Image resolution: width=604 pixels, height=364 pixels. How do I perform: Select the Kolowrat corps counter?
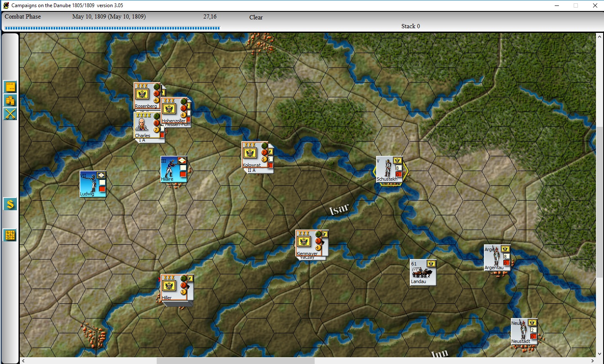[x=255, y=155]
